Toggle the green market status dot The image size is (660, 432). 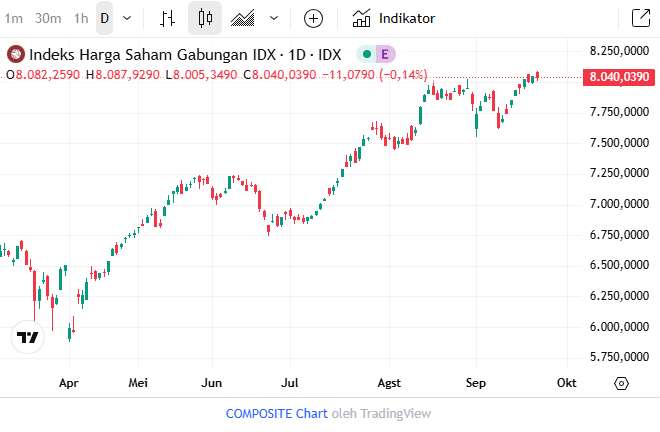pos(367,54)
